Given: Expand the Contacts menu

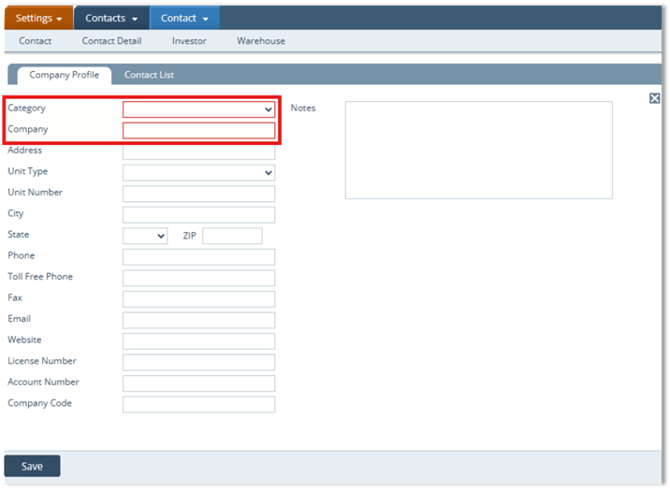Looking at the screenshot, I should (110, 18).
